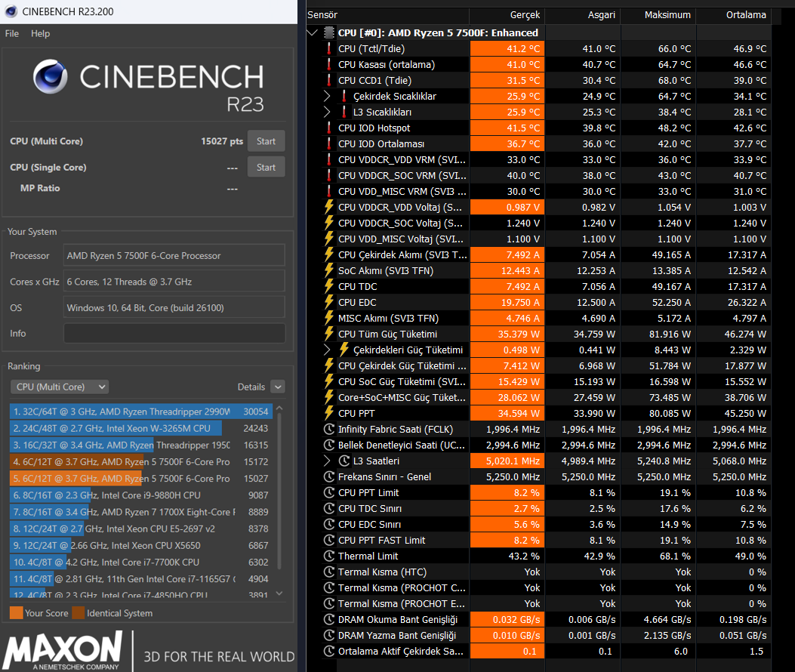Select the Intel Core i9-9880H ranking row
The height and width of the screenshot is (672, 795).
click(140, 495)
